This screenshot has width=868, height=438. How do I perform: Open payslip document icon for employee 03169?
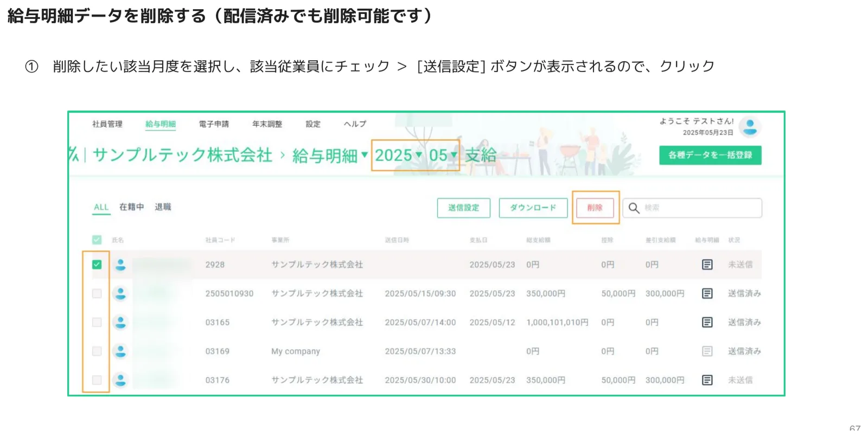tap(707, 351)
